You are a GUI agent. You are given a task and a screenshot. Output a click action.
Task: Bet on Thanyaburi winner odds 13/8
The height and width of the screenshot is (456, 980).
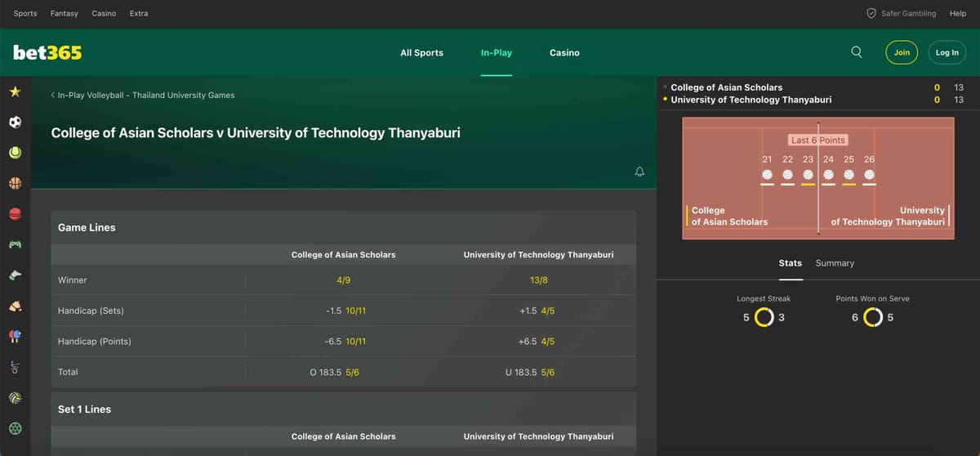(x=538, y=280)
